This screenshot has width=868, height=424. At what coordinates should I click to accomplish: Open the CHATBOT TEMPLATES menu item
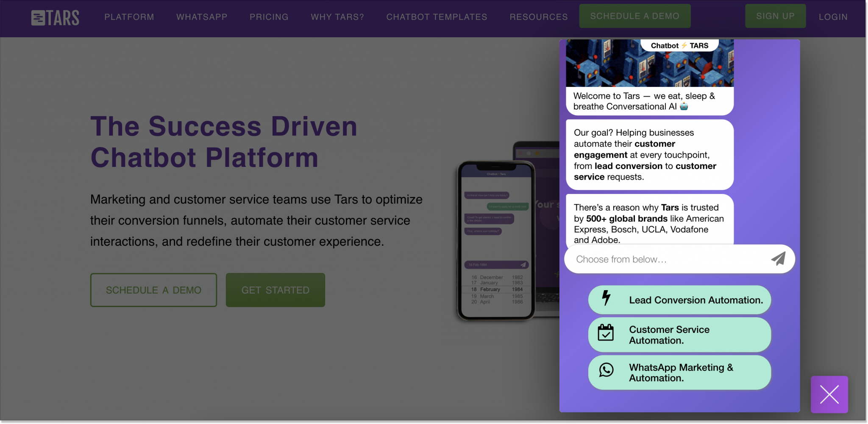(437, 17)
